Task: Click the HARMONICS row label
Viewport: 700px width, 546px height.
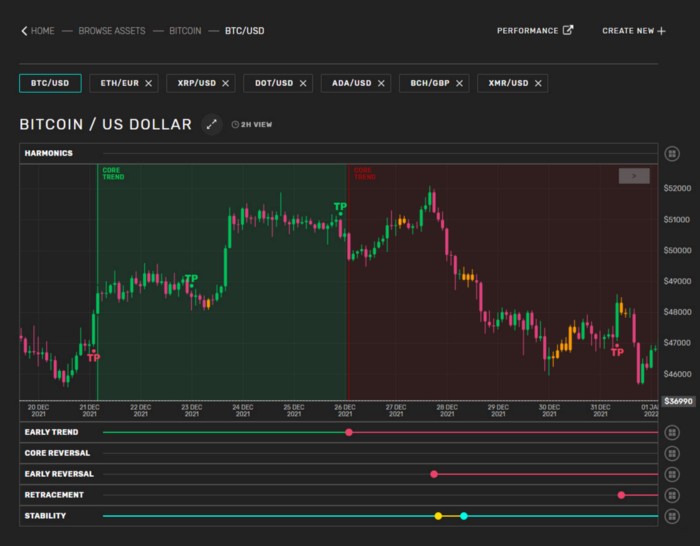Action: click(x=49, y=153)
